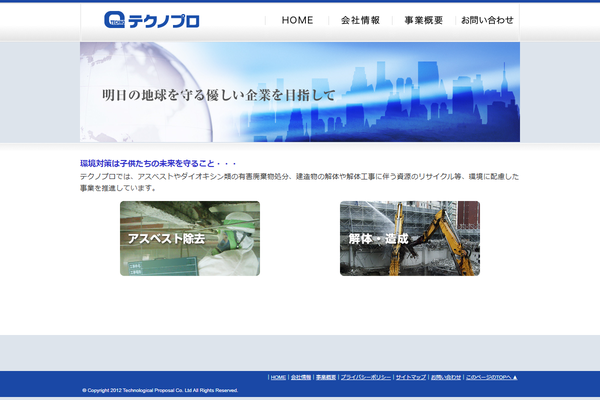The width and height of the screenshot is (600, 400).
Task: Click the hero banner with globe and skyline
Action: 300,92
